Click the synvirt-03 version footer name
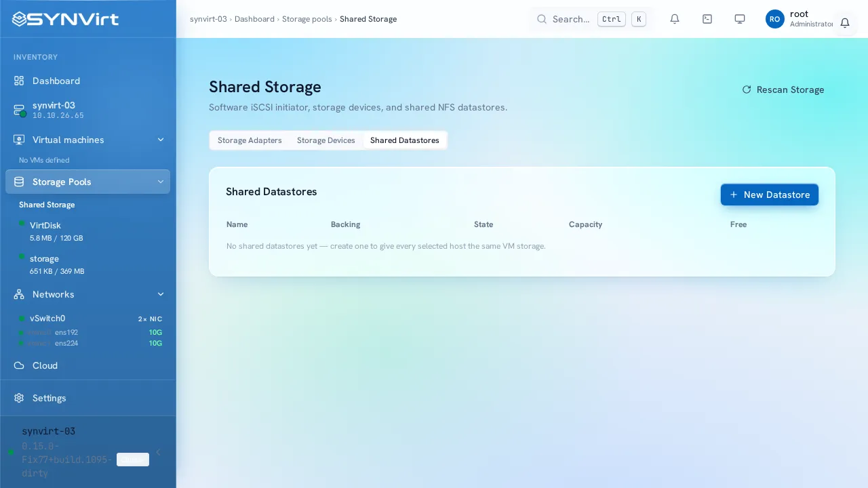The height and width of the screenshot is (488, 868). [48, 432]
